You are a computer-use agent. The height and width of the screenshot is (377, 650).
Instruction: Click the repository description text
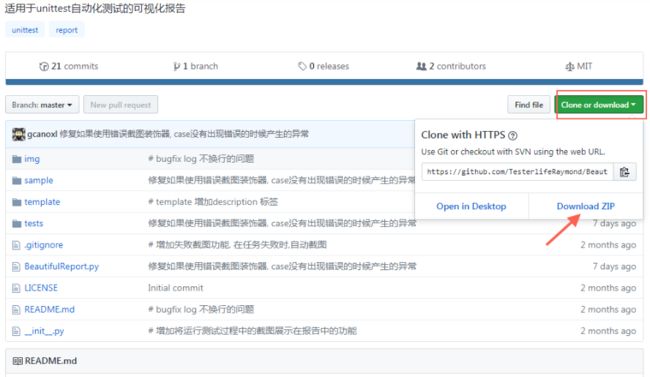click(x=95, y=8)
